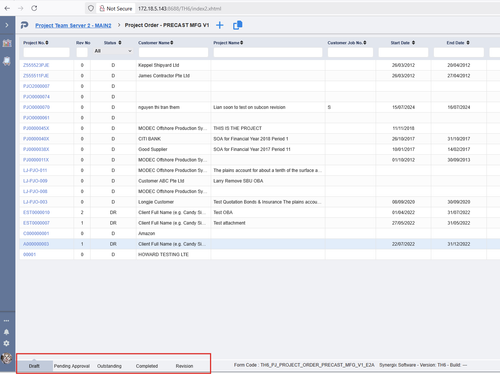Click the user avatar picture
Image resolution: width=500 pixels, height=374 pixels.
[6, 358]
